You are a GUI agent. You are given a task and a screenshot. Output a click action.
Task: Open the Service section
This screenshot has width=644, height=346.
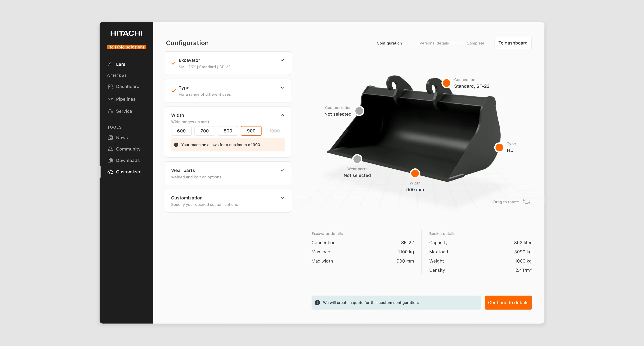click(124, 111)
